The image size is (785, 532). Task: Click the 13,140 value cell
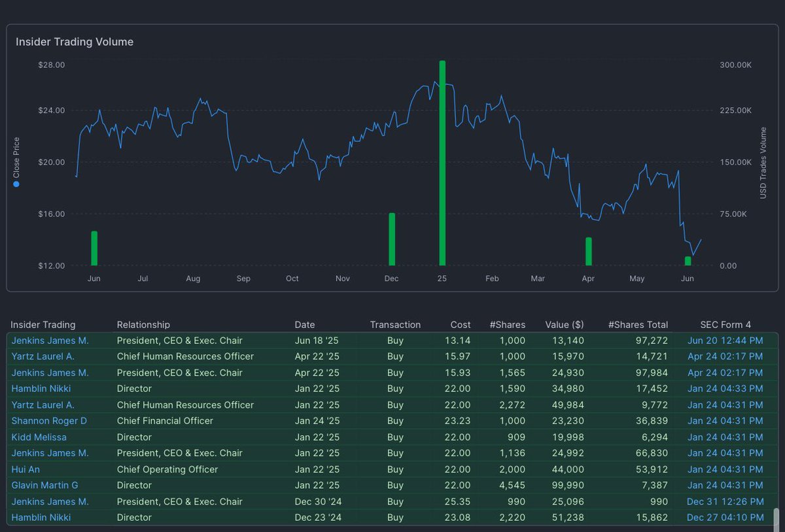pos(567,341)
